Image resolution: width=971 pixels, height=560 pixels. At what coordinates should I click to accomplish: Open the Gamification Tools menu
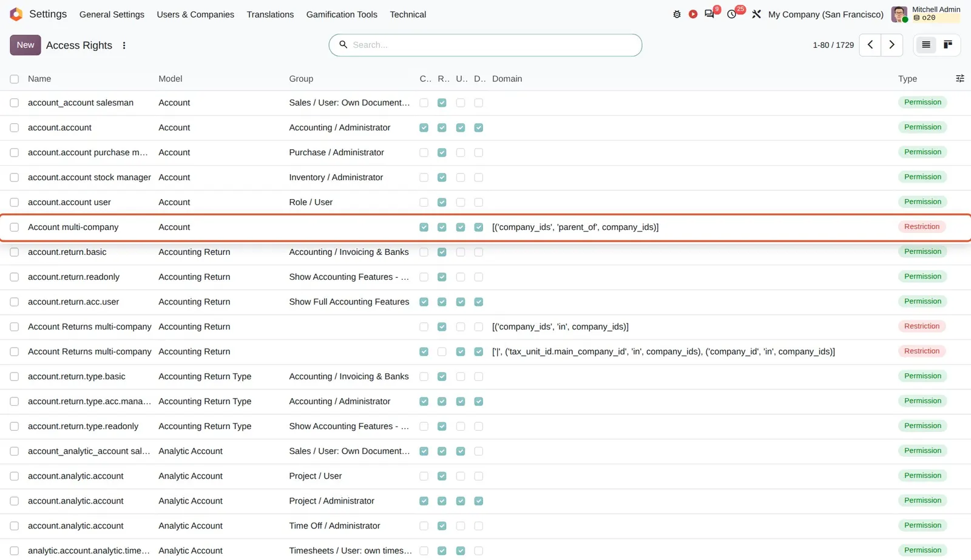(x=342, y=14)
